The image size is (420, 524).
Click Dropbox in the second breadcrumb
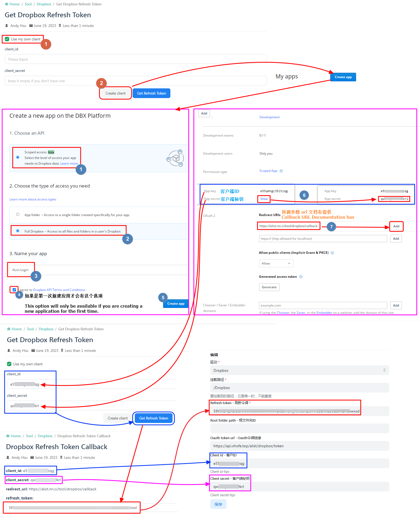coord(46,329)
